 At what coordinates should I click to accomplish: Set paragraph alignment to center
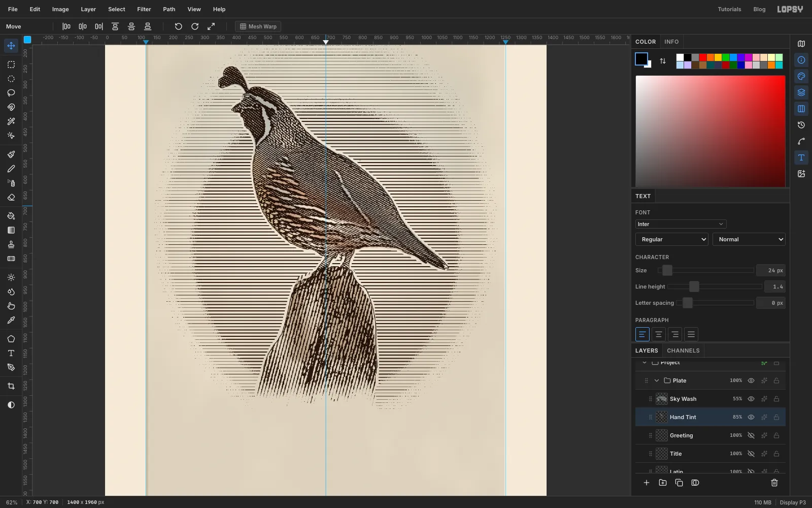click(x=658, y=334)
